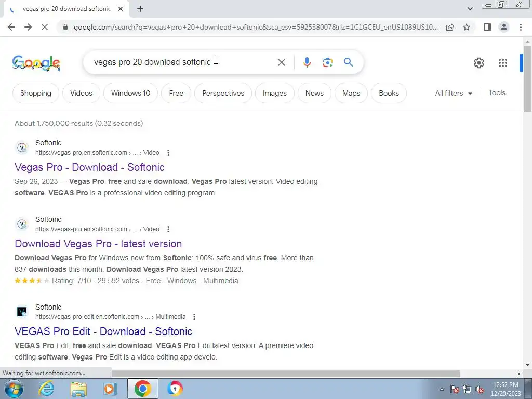Open the Chrome side panel

pyautogui.click(x=487, y=27)
